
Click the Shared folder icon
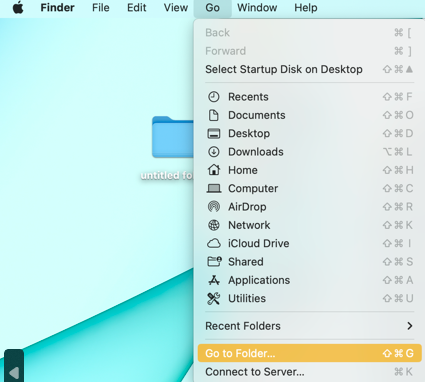tap(214, 262)
